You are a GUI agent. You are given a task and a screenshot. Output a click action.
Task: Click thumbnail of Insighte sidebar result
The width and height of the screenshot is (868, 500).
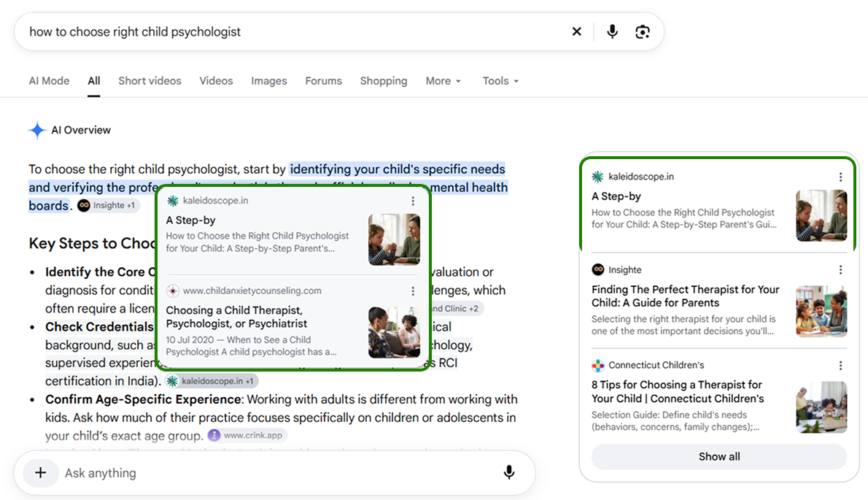[x=821, y=311]
